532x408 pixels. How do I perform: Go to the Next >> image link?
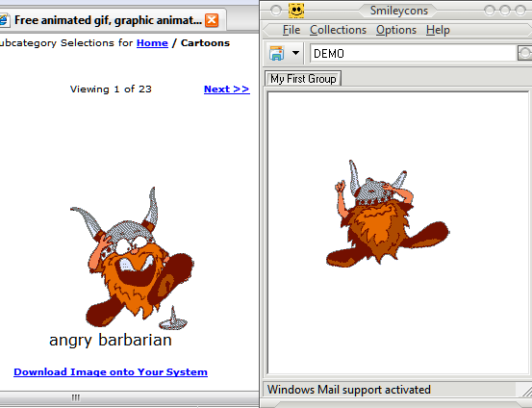[227, 89]
